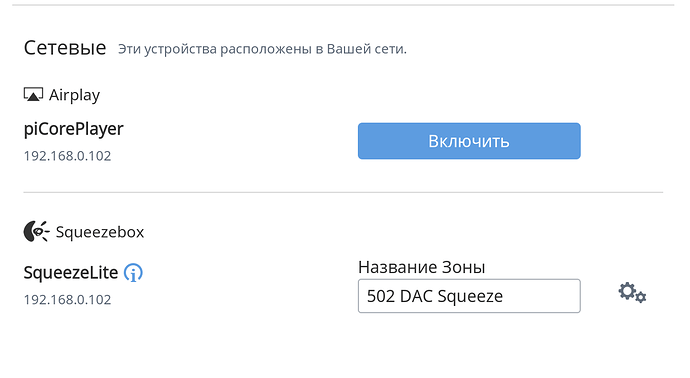Screen dimensions: 690x378
Task: Click the zone name input field
Action: 469,296
